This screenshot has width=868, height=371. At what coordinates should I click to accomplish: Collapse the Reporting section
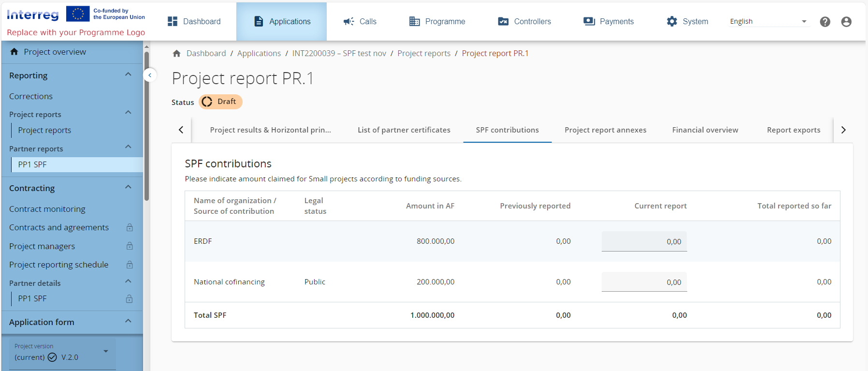tap(128, 74)
